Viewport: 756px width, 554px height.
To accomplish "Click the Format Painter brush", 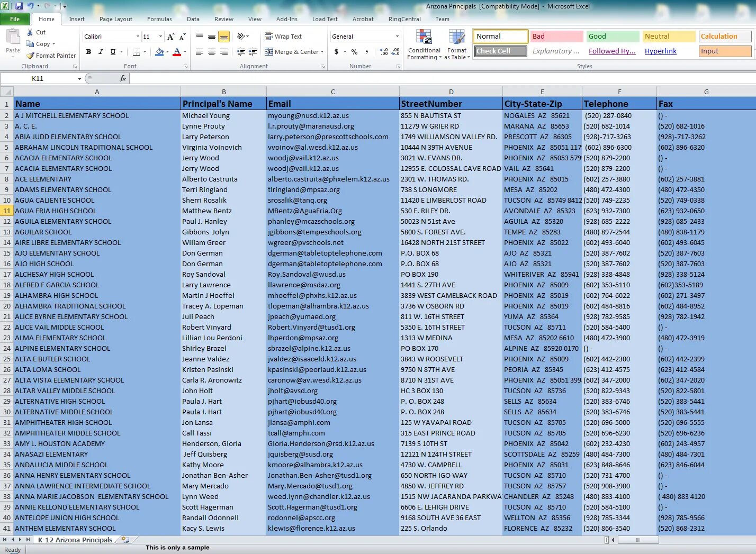I will (x=30, y=56).
